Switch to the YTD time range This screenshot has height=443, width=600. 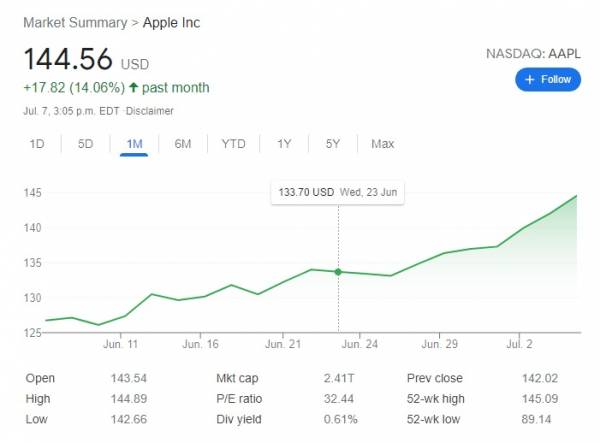233,144
